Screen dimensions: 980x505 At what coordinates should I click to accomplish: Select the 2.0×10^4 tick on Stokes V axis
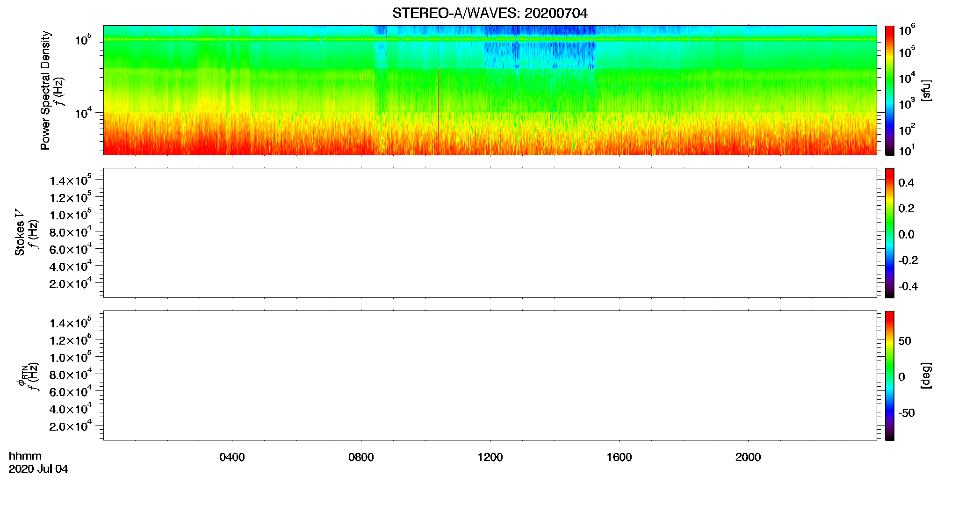click(71, 283)
